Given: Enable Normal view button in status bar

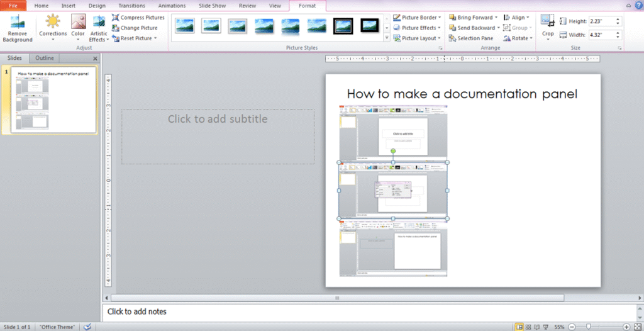Looking at the screenshot, I should [x=519, y=327].
